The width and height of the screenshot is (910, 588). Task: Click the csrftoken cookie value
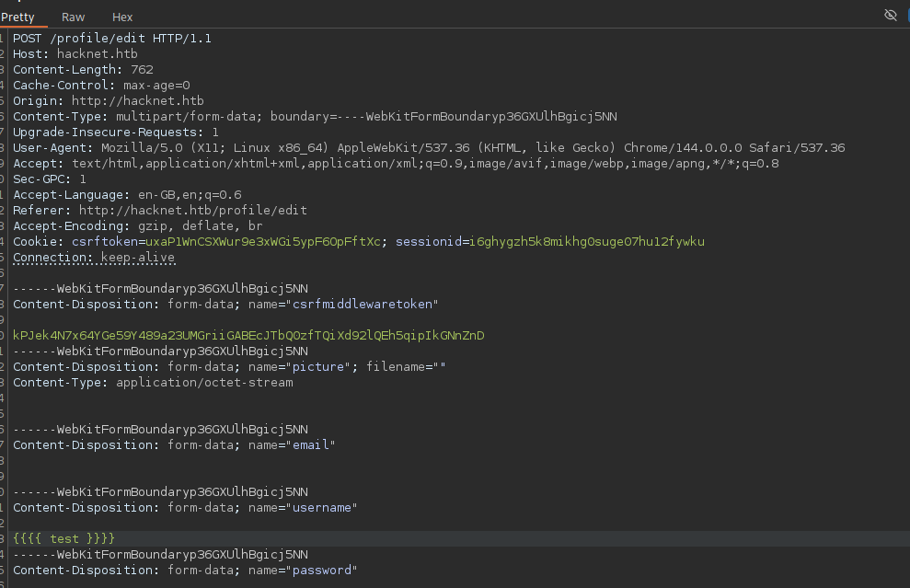(x=263, y=241)
